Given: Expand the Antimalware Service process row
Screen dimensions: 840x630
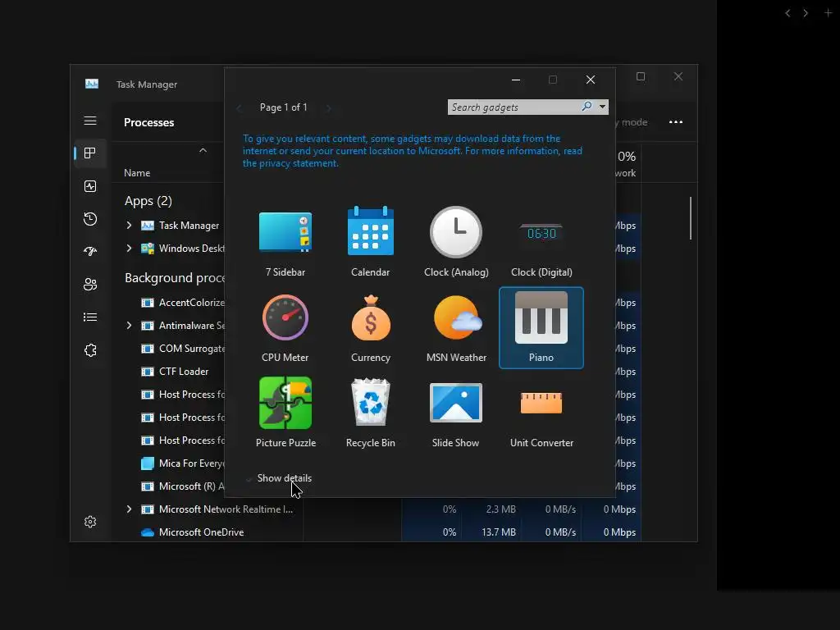Looking at the screenshot, I should 129,325.
